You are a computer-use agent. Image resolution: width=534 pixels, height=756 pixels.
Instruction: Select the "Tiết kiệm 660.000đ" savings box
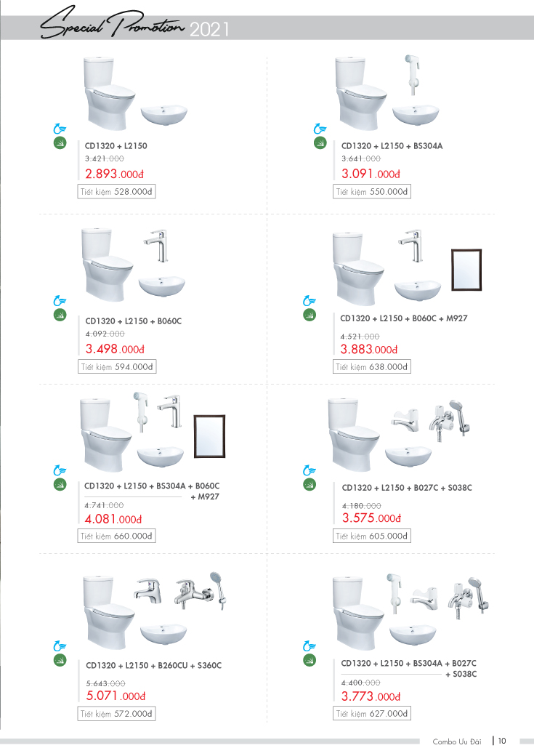pos(116,536)
